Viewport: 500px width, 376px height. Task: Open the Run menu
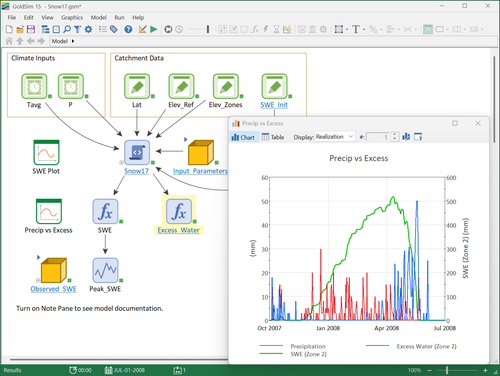click(x=119, y=17)
